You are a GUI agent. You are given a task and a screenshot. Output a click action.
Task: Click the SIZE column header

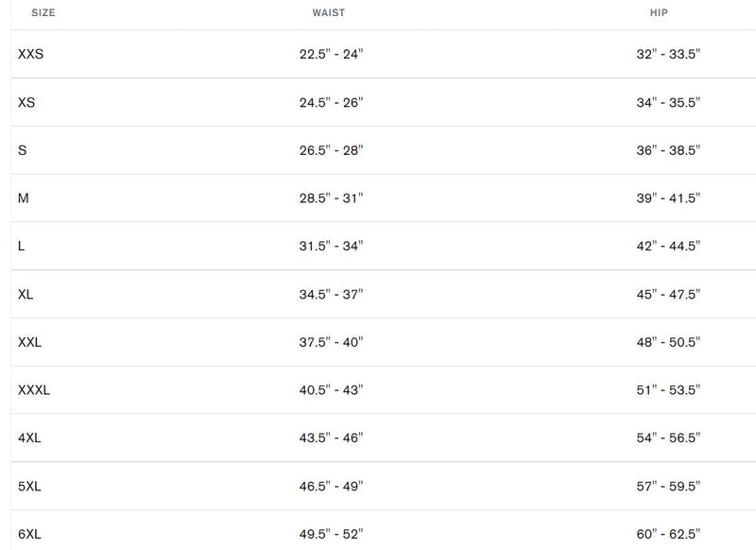coord(43,13)
